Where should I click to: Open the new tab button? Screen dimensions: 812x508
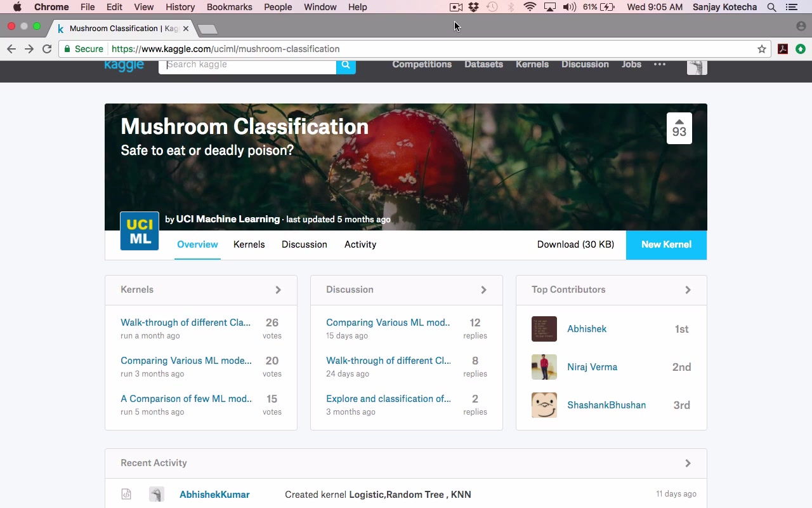(207, 29)
